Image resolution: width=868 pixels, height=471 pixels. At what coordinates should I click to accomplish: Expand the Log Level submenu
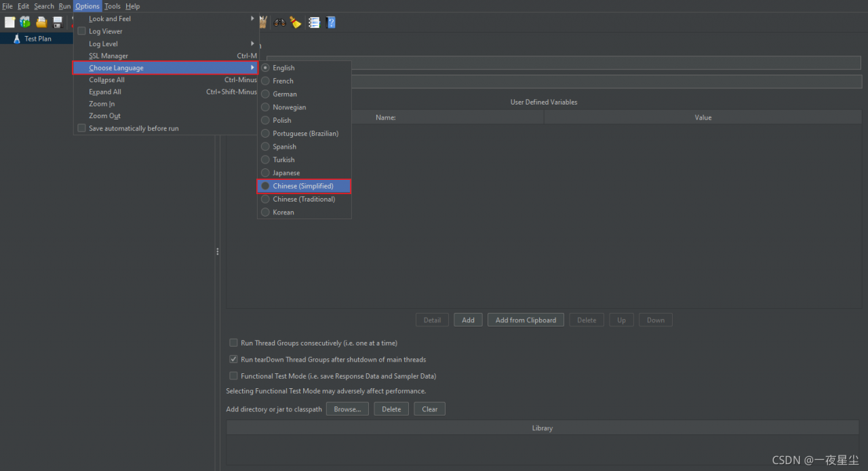point(166,43)
